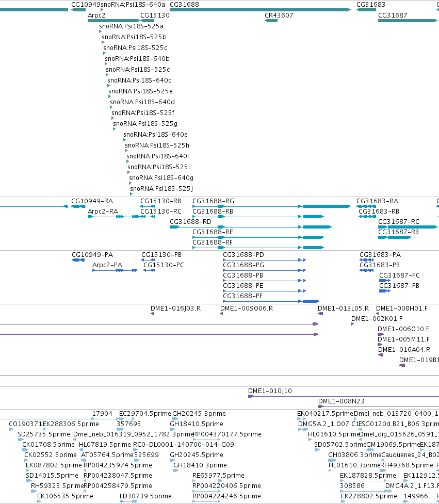Click snoRNA:Psi18S-525c label
439x504 pixels.
pos(135,47)
